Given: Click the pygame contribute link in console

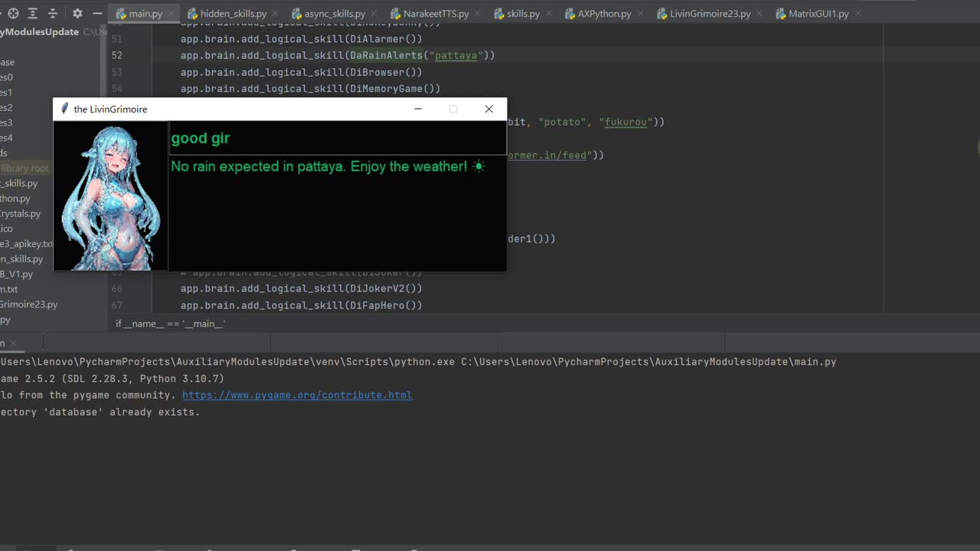Looking at the screenshot, I should coord(297,395).
